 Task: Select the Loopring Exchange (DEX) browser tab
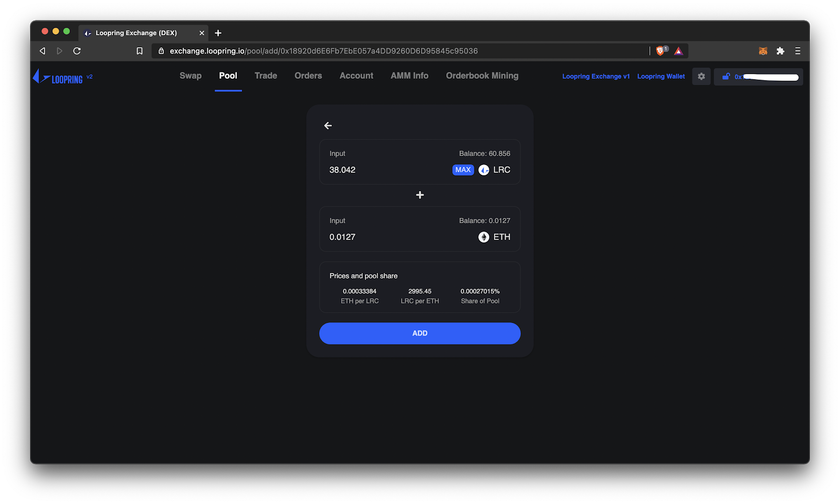coord(143,33)
